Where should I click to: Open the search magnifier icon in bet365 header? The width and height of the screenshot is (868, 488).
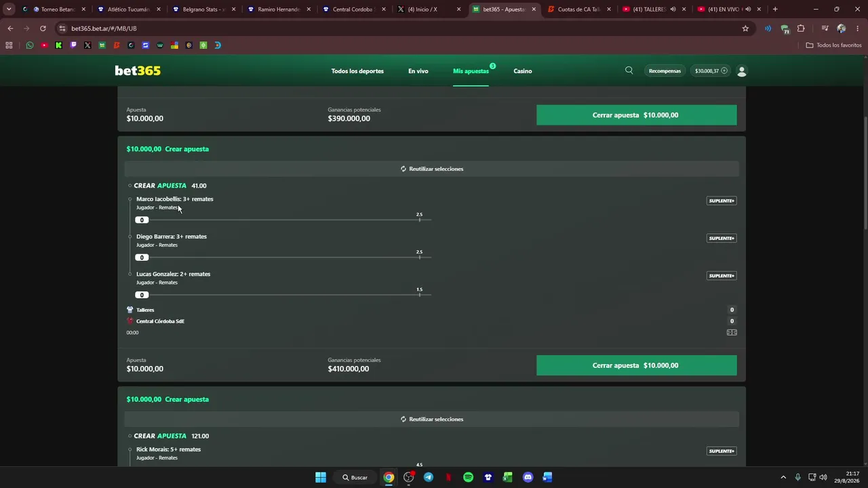tap(629, 70)
